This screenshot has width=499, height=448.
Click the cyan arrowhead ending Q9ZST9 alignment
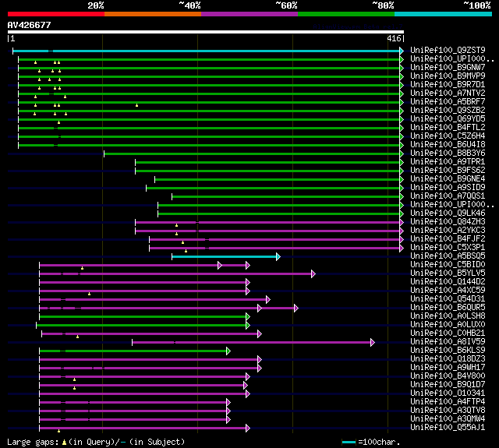click(x=402, y=51)
